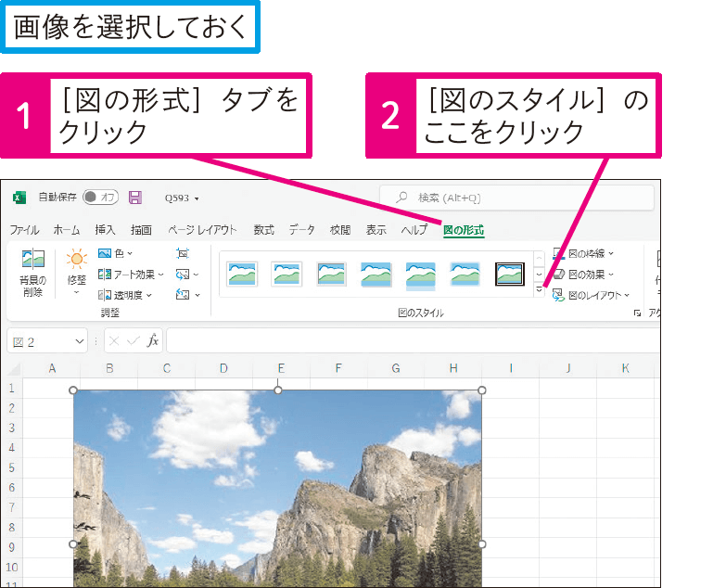Switch to the 挿入 tab
This screenshot has width=726, height=588.
[105, 230]
